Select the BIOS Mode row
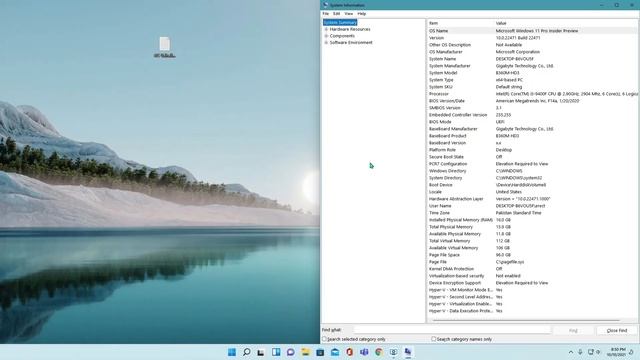The image size is (640, 360). coord(533,122)
